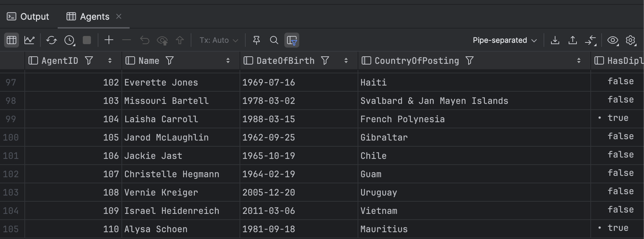This screenshot has height=239, width=644.
Task: Expand the Pipe-separated format dropdown
Action: click(x=505, y=40)
